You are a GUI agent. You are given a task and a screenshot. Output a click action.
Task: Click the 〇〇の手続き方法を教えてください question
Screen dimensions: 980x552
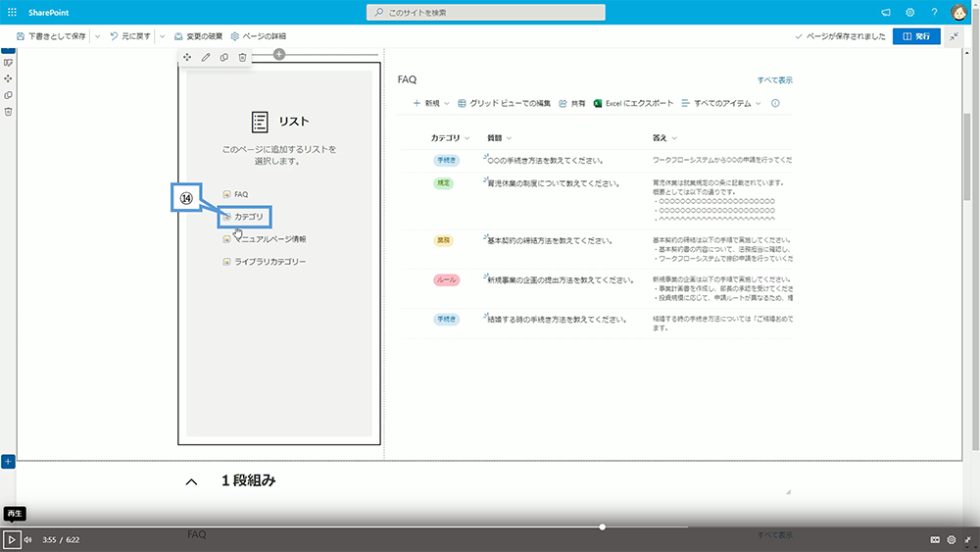click(x=545, y=161)
